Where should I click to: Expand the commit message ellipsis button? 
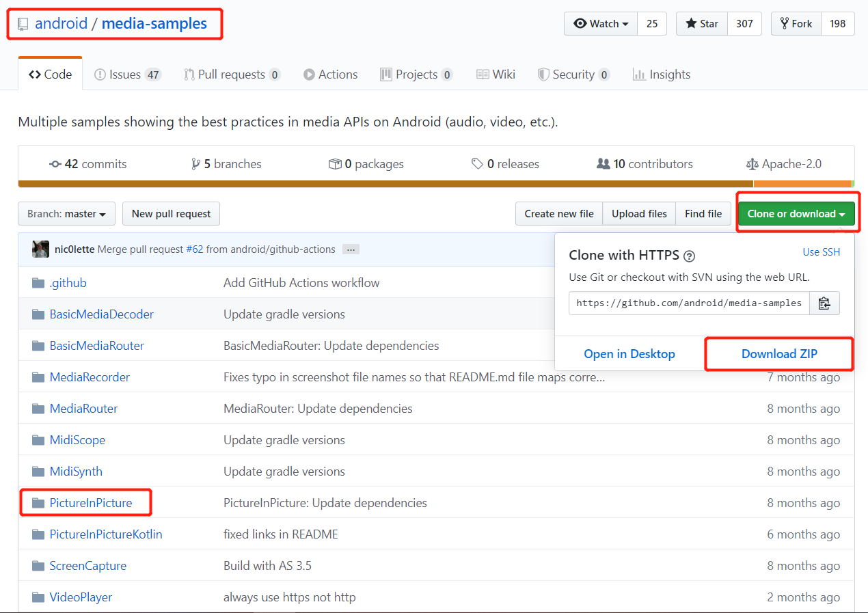tap(351, 249)
